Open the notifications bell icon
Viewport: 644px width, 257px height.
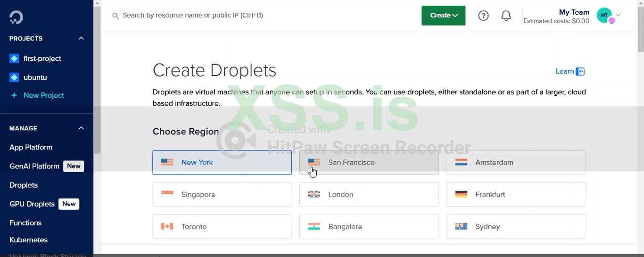coord(506,16)
